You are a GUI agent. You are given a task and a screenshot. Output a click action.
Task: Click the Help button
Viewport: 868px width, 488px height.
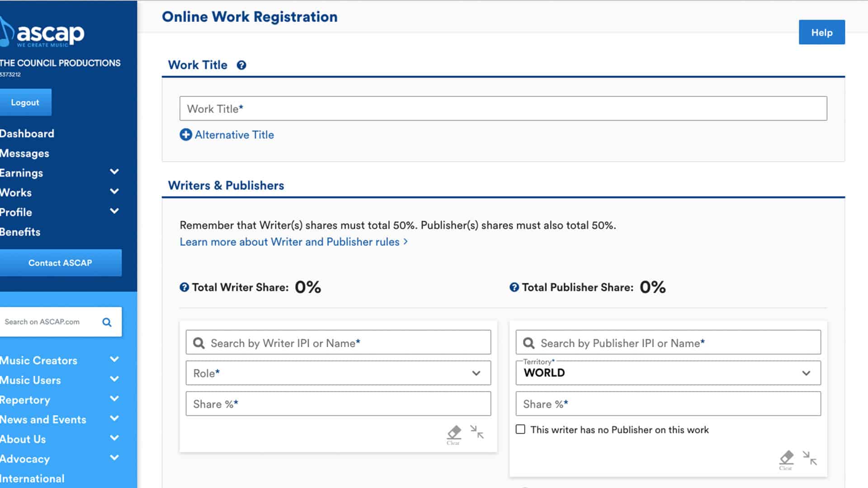pos(821,33)
